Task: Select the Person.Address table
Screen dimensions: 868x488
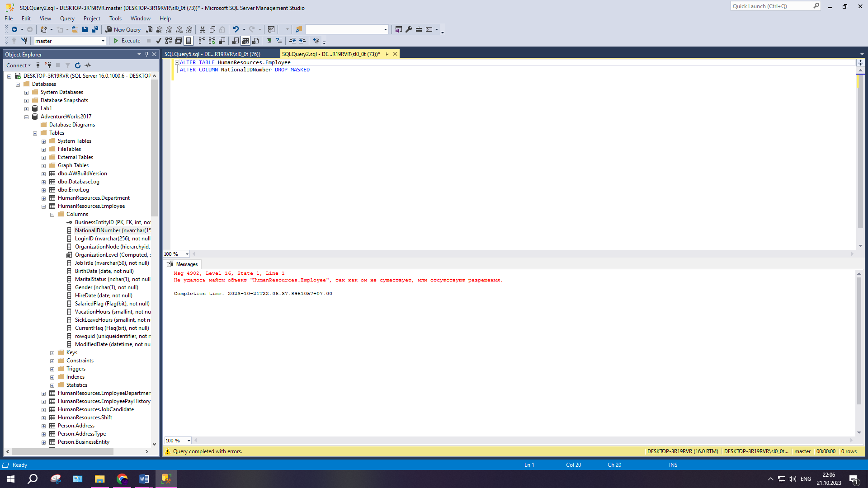Action: point(76,426)
